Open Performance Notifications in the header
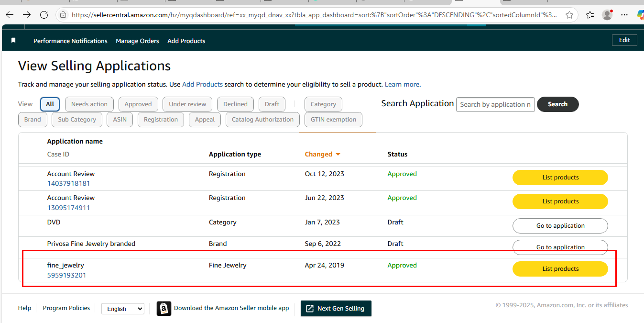Screen dimensions: 644x323 tap(70, 41)
